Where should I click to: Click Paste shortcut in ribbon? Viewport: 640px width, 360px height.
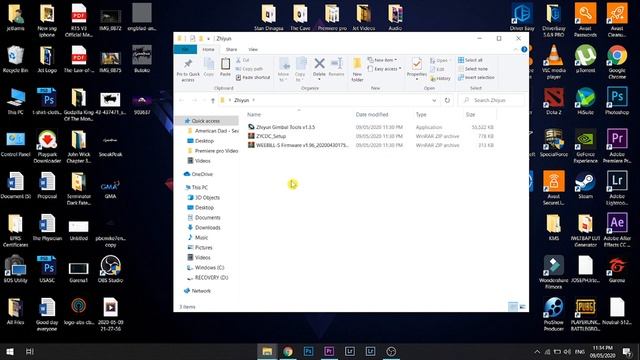[x=253, y=78]
